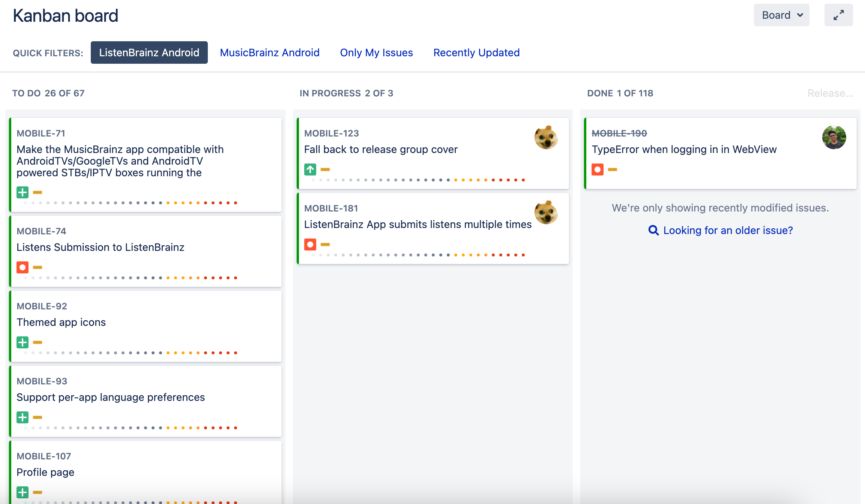The image size is (865, 504).
Task: Click the red bug icon on MOBILE-190
Action: 597,169
